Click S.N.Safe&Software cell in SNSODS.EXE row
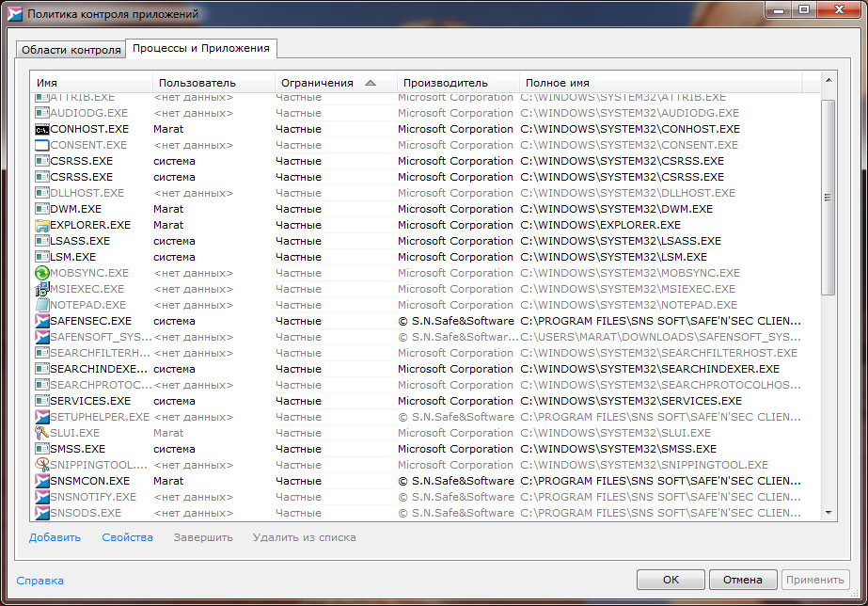Image resolution: width=868 pixels, height=606 pixels. [x=456, y=514]
